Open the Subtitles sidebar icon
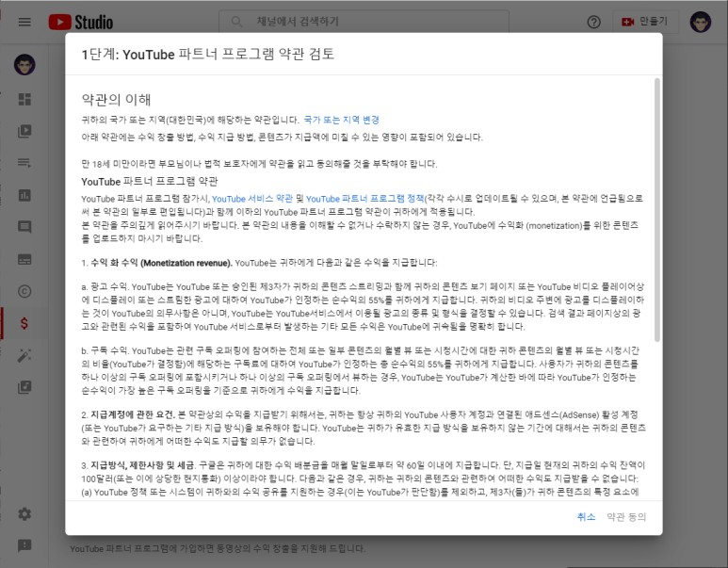 [24, 259]
